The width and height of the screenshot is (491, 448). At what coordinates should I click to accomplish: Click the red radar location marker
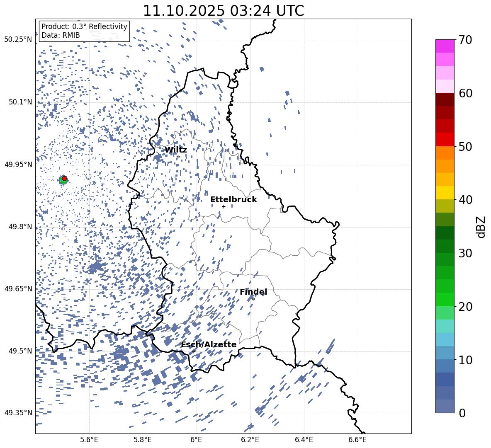coord(64,179)
